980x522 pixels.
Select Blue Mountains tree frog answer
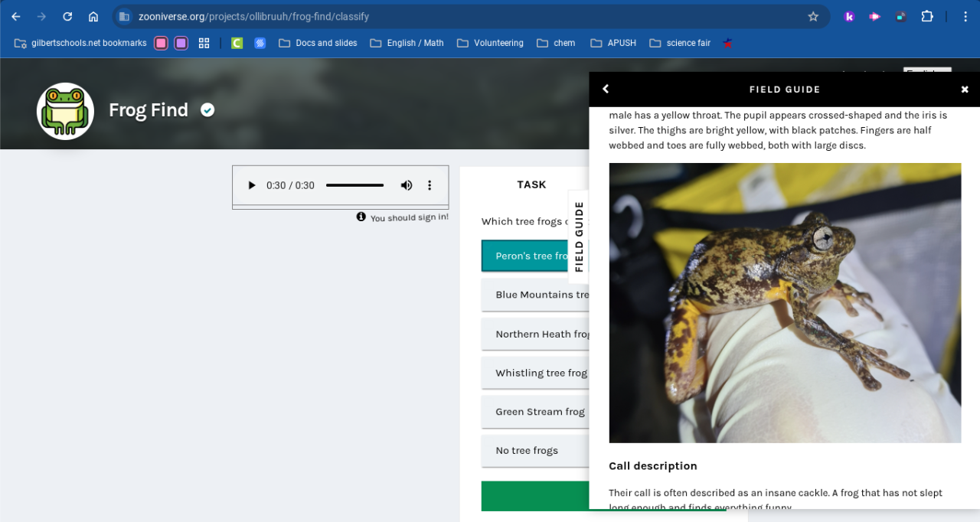(535, 295)
